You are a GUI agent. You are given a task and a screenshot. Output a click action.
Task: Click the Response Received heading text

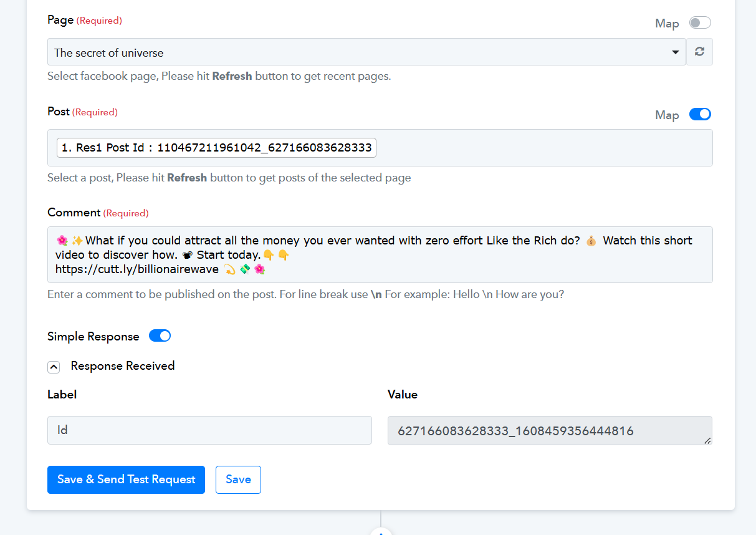click(x=123, y=366)
